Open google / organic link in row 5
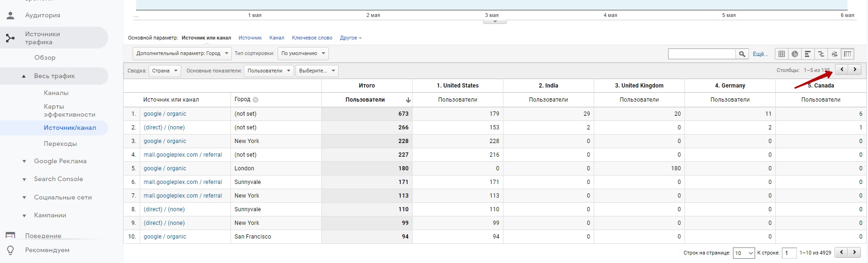Screen dimensions: 868x263 point(165,168)
